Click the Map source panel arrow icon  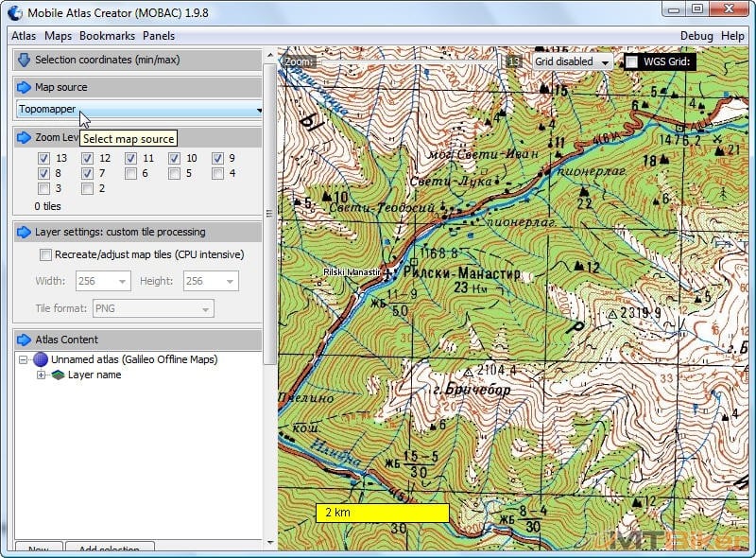pyautogui.click(x=24, y=87)
